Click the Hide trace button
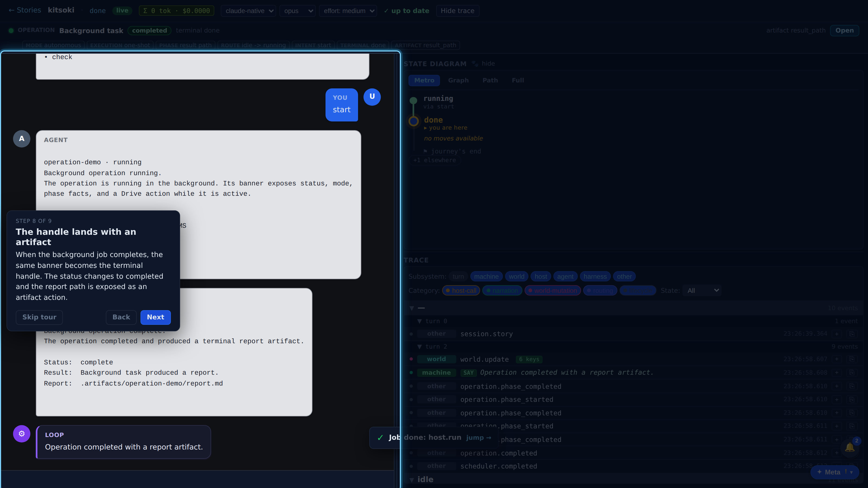 [x=457, y=11]
